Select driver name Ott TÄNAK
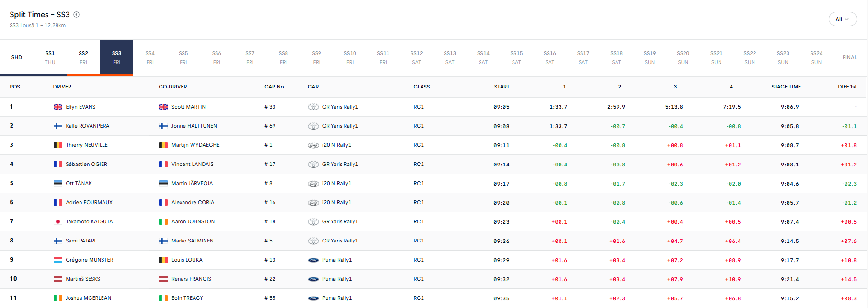This screenshot has width=868, height=308. pyautogui.click(x=79, y=183)
